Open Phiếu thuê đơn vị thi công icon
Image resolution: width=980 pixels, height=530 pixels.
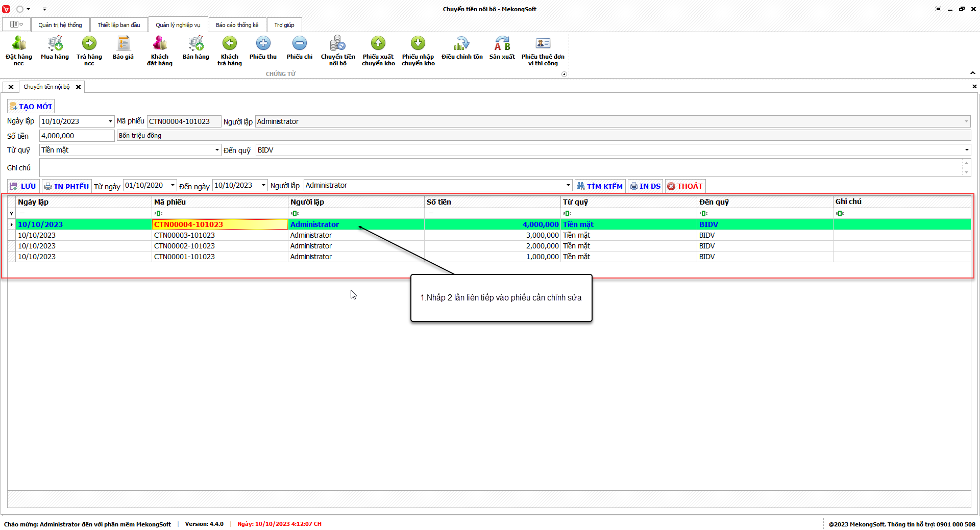click(x=543, y=51)
